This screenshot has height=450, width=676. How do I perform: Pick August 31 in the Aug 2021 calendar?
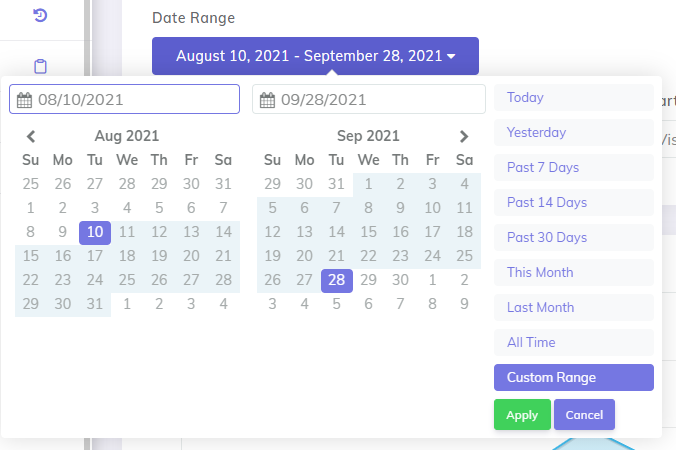(95, 304)
